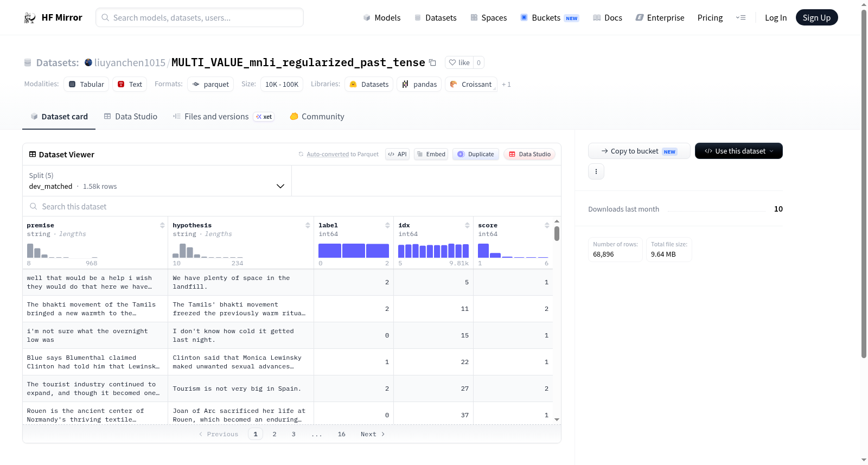This screenshot has height=465, width=868.
Task: Open Enterprise in top navigation
Action: point(660,18)
